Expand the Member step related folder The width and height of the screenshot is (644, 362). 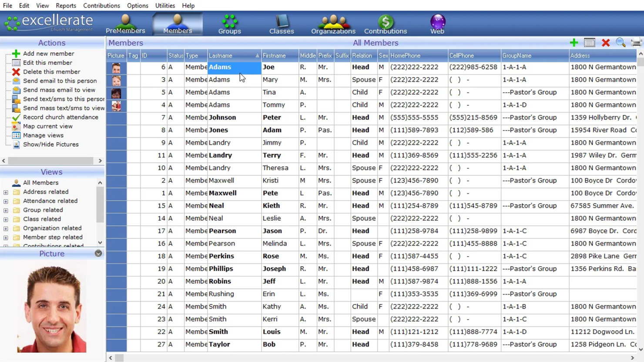click(5, 237)
